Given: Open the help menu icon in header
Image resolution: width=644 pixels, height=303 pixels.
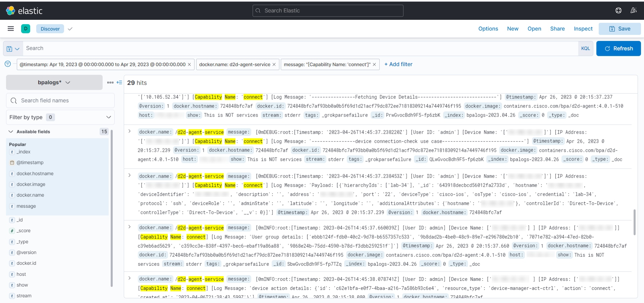Looking at the screenshot, I should (619, 10).
